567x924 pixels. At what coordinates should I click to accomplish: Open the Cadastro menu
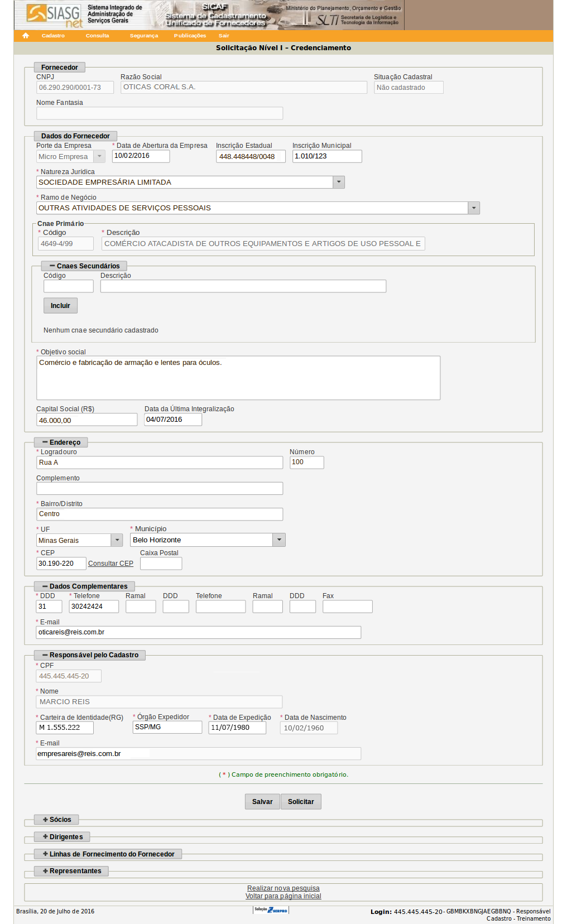coord(53,36)
